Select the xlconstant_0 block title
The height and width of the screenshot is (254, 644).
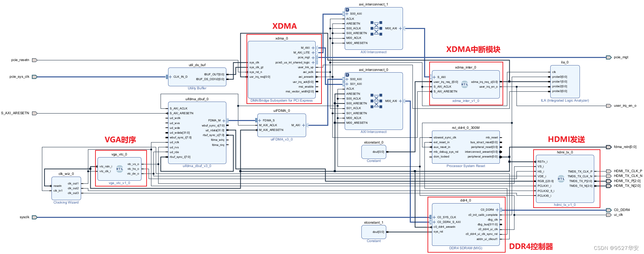(x=374, y=143)
